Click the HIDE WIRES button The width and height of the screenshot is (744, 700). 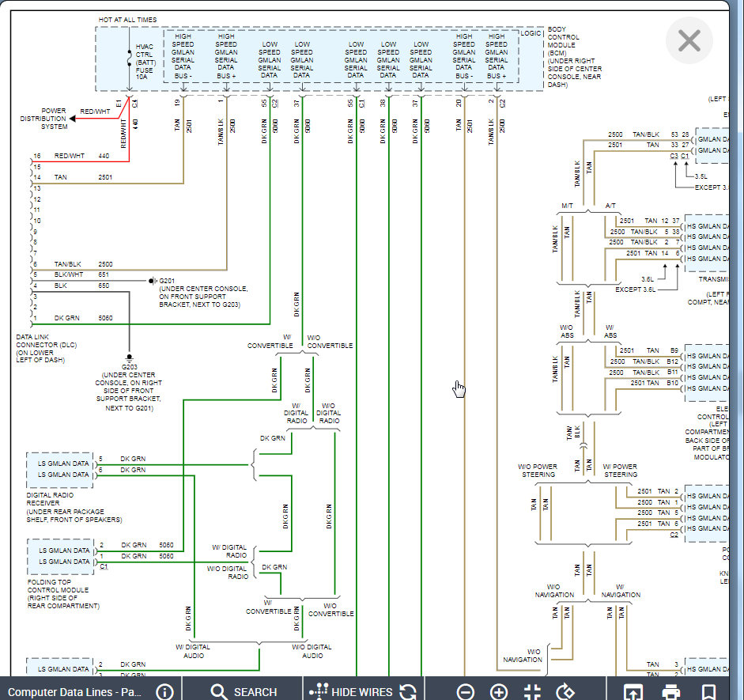click(x=351, y=692)
